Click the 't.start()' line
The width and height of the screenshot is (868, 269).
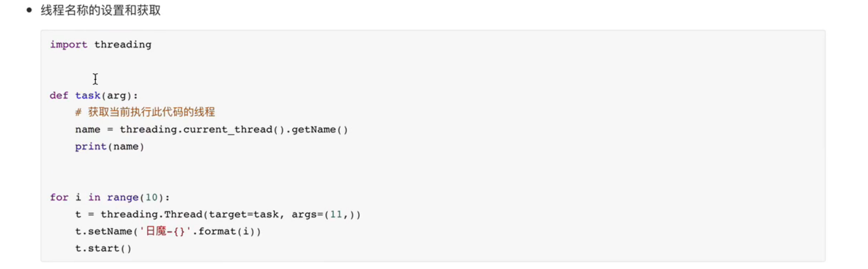coord(103,248)
